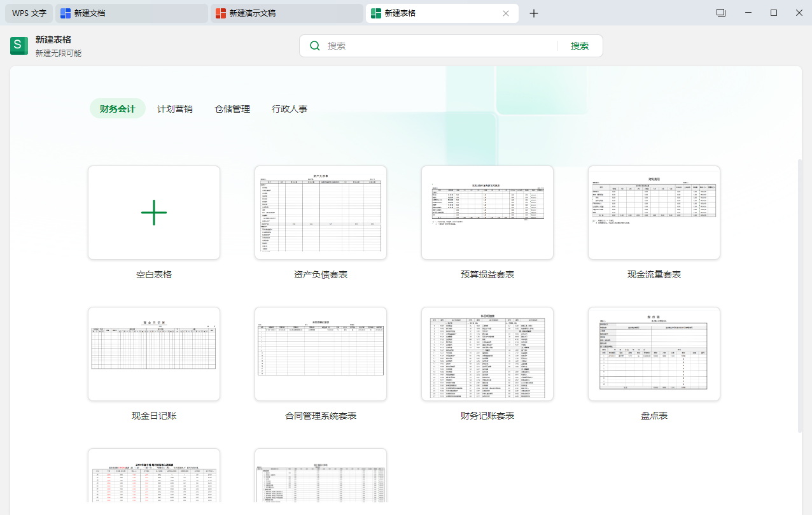Screen dimensions: 812x515
Task: Open the 资产负债套表 template thumbnail
Action: point(321,213)
